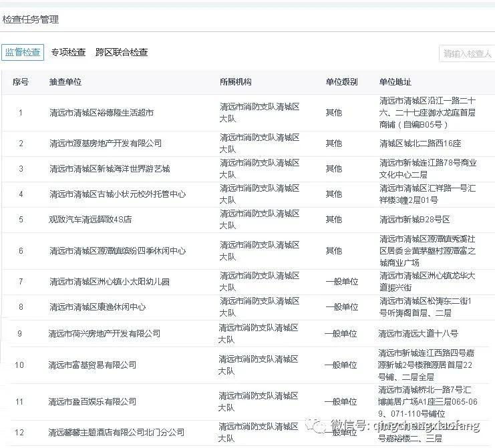This screenshot has width=495, height=448.
Task: Select 清远市源基房地产开发有限公司 unit cell
Action: (x=106, y=144)
